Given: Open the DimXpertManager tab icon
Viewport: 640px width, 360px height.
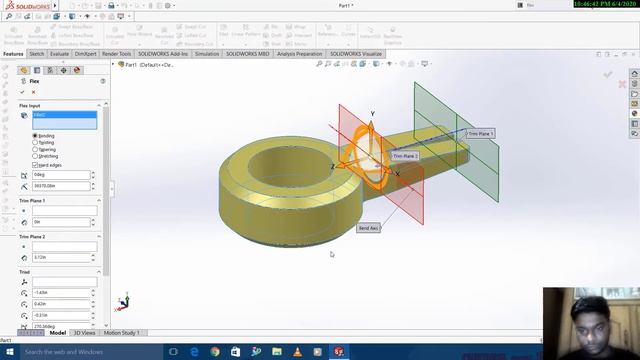Looking at the screenshot, I should coord(64,70).
